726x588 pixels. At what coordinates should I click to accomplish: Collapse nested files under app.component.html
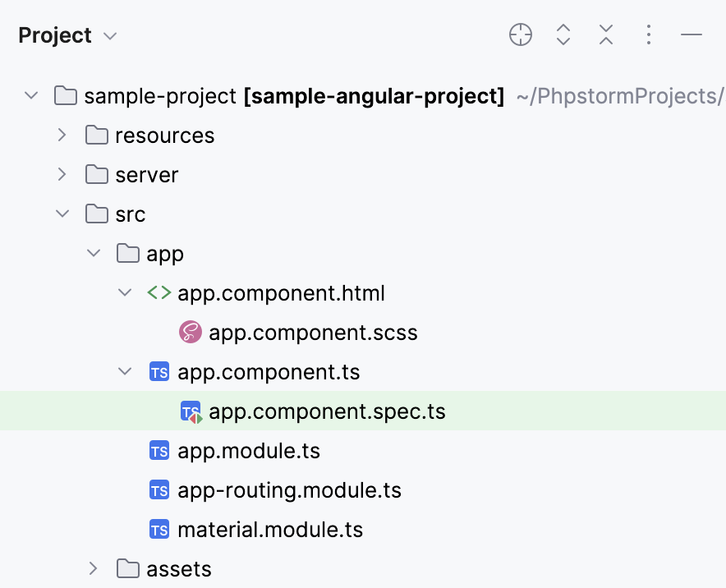125,293
